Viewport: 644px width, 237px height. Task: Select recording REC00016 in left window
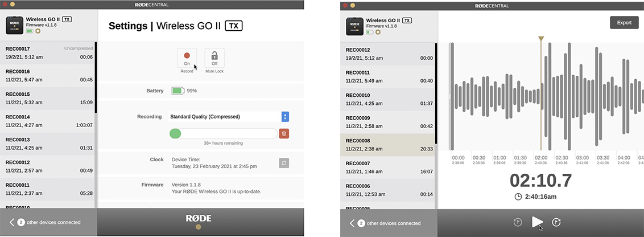pos(48,76)
